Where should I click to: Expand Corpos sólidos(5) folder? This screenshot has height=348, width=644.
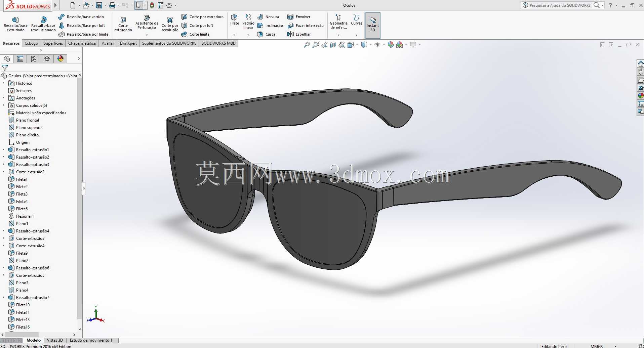3,105
